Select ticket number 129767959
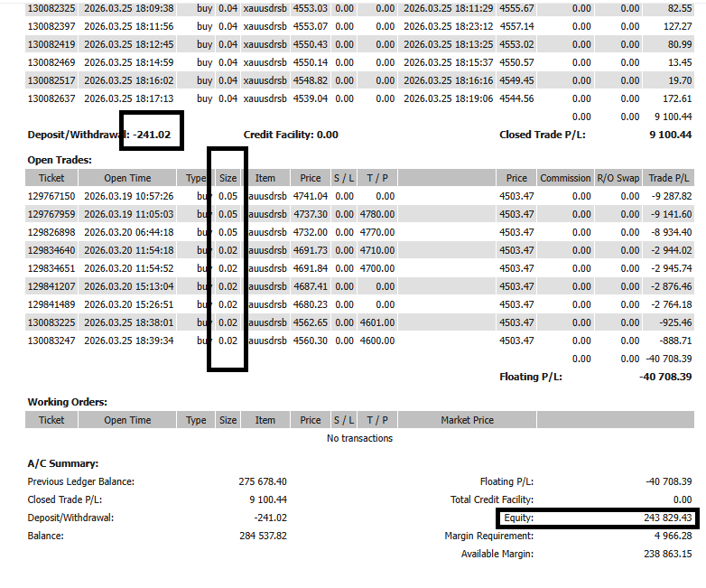This screenshot has width=706, height=588. click(51, 214)
